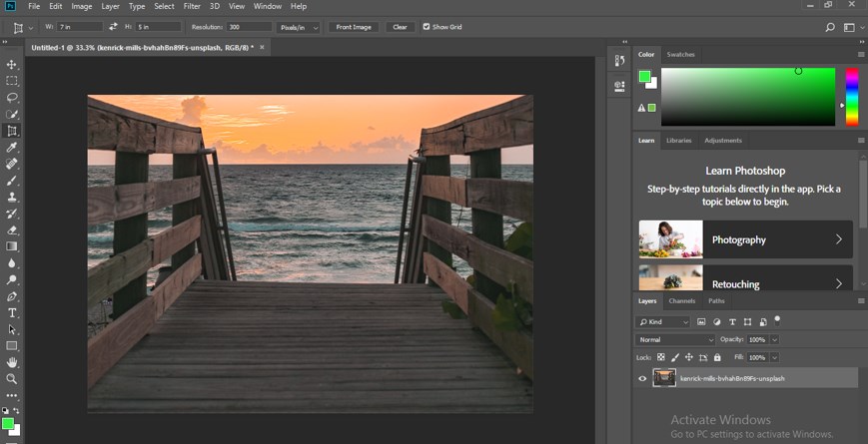Screen dimensions: 868x444
Task: Toggle prevent auto-nesting artboard lock
Action: 703,357
